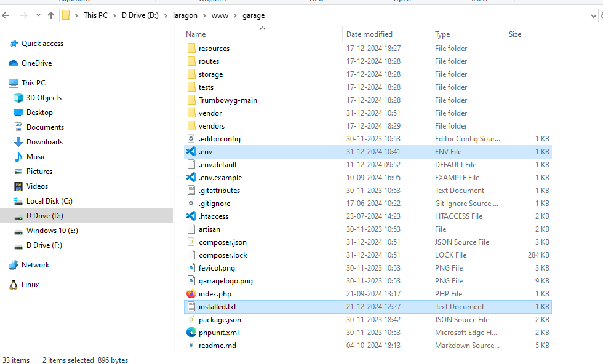Expand the chevron after www in address bar

click(x=236, y=15)
